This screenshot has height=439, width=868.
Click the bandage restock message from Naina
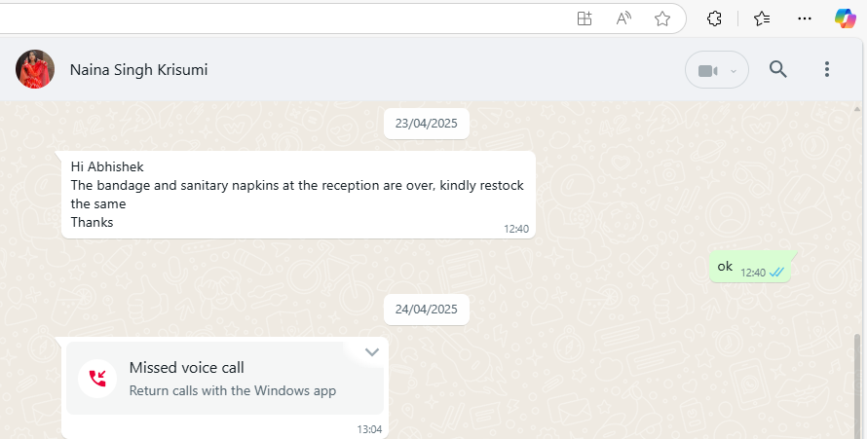297,195
